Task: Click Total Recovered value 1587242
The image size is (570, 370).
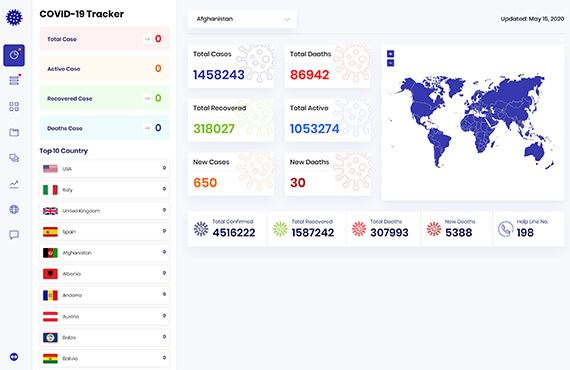Action: [313, 233]
